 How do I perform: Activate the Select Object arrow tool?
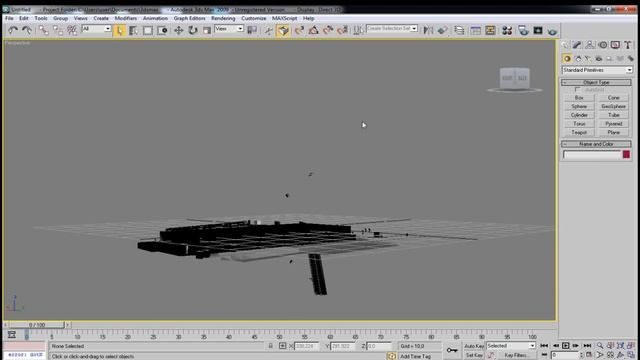[119, 30]
